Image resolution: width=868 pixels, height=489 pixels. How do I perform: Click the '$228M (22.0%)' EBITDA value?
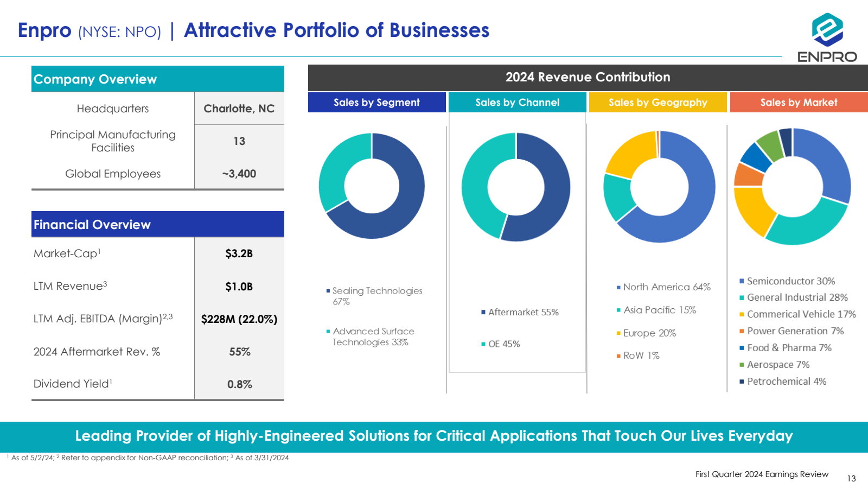pos(239,319)
